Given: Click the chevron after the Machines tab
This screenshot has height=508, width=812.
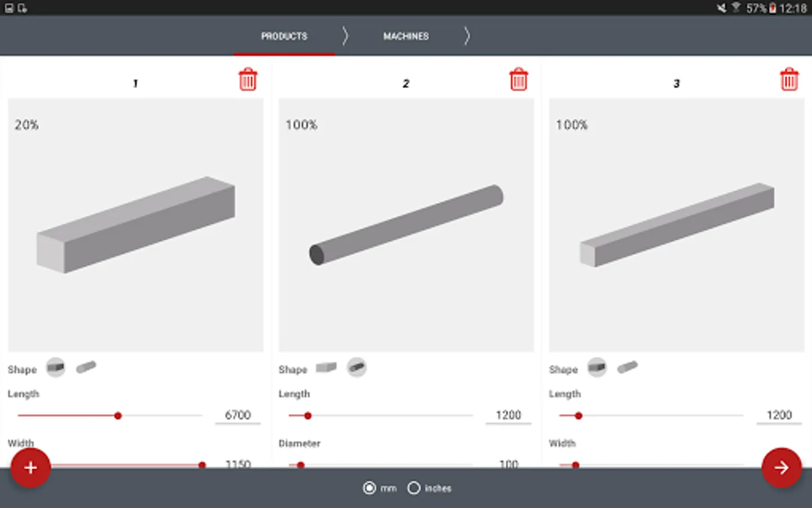Looking at the screenshot, I should point(467,36).
